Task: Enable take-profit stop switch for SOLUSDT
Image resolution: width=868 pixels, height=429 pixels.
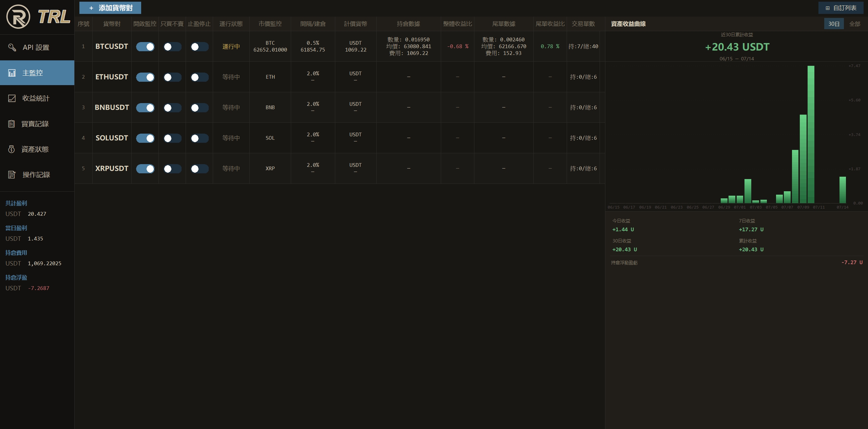Action: (x=200, y=138)
